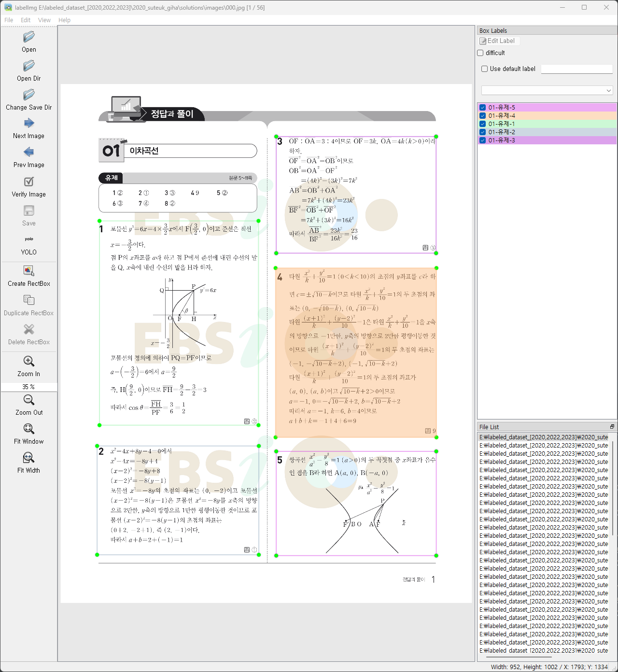Image resolution: width=618 pixels, height=672 pixels.
Task: Open the View menu
Action: pos(44,20)
